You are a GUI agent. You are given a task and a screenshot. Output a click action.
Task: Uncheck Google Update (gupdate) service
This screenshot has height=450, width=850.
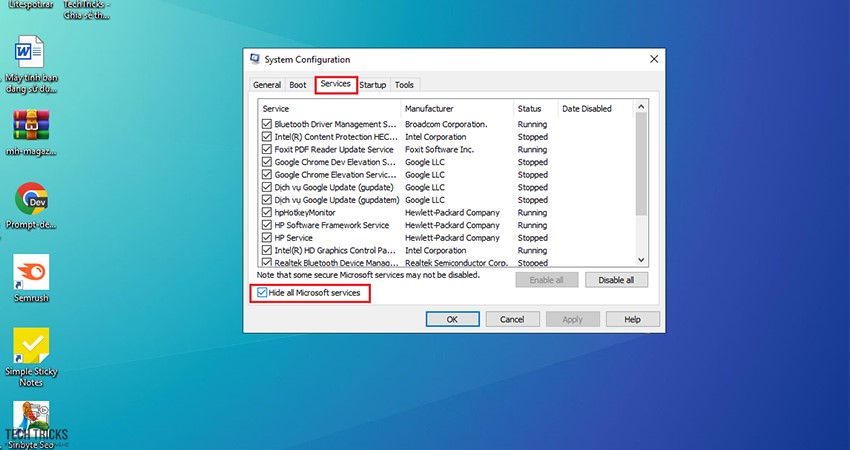(x=267, y=187)
